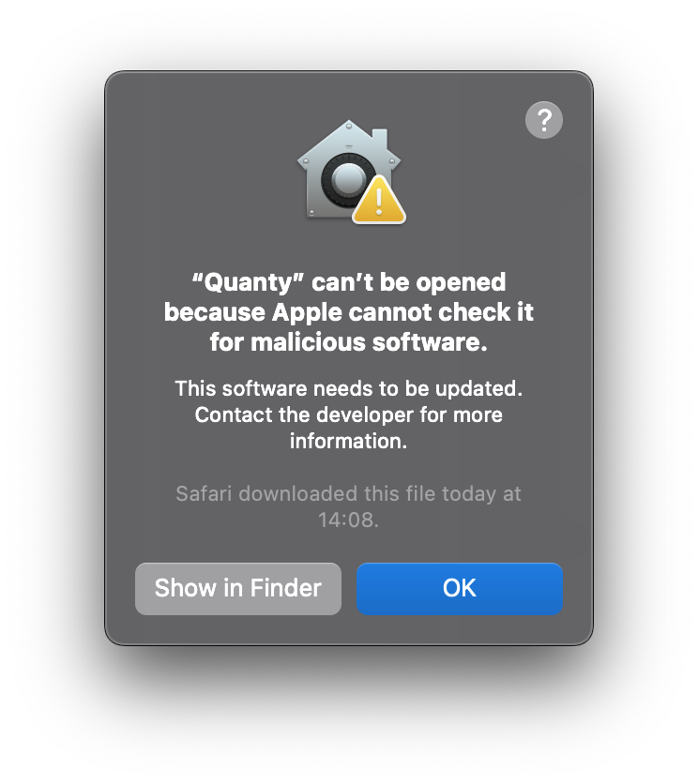Viewport: 698px width, 784px height.
Task: Click the chimney of the Gatekeeper house
Action: coord(380,138)
